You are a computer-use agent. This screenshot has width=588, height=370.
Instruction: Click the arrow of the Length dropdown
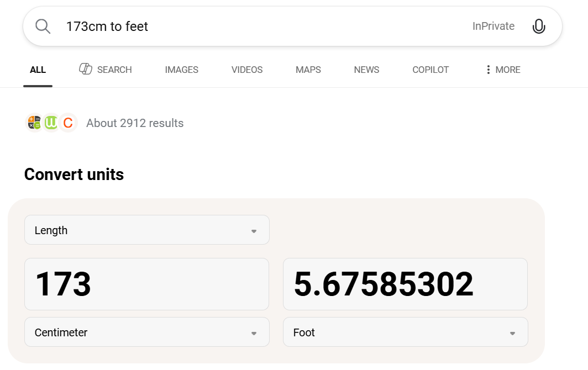tap(254, 231)
